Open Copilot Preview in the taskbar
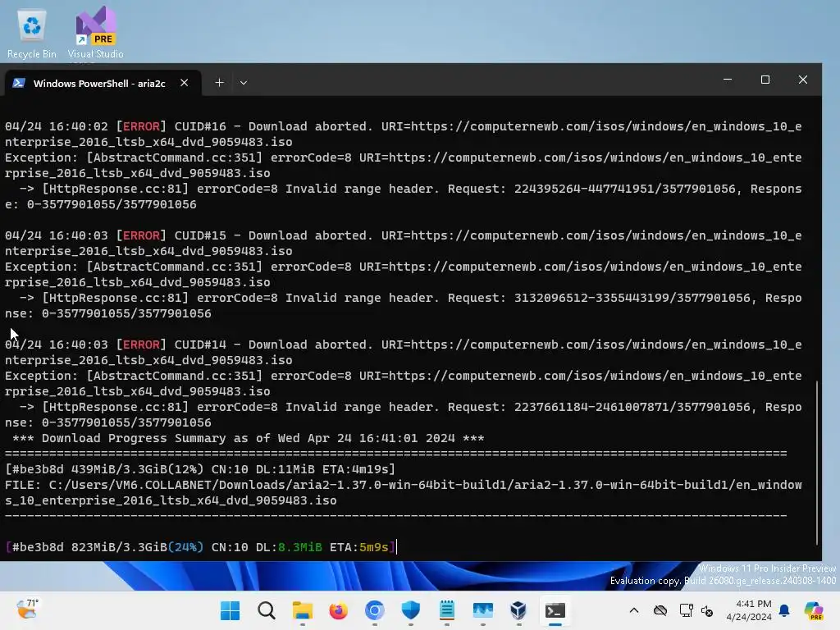Screen dimensions: 840x630 [x=814, y=610]
